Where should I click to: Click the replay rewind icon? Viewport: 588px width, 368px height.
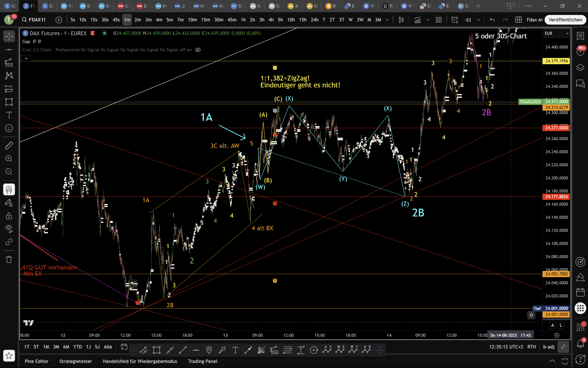(x=468, y=20)
